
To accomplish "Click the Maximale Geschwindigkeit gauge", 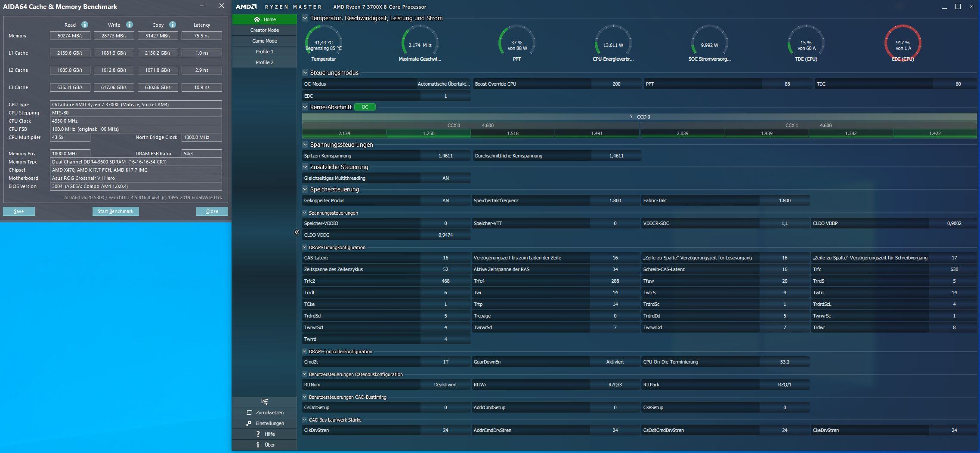I will 420,43.
